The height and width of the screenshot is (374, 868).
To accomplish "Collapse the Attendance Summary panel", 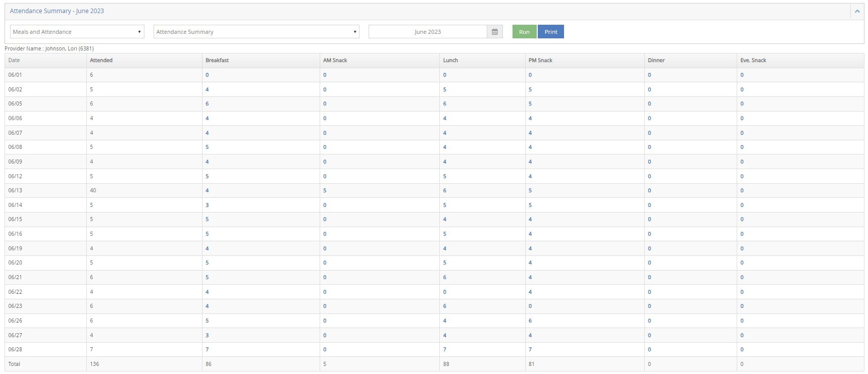I will pyautogui.click(x=857, y=11).
